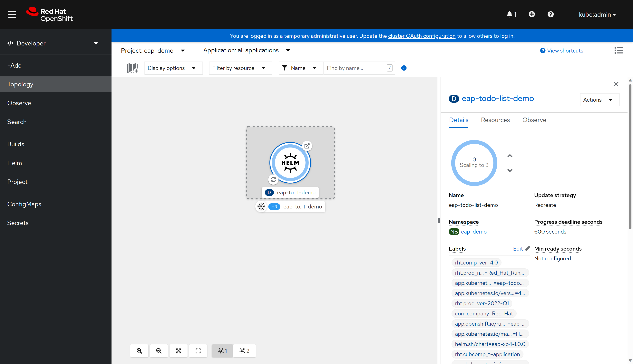
Task: Expand the Application filter dropdown
Action: 247,50
